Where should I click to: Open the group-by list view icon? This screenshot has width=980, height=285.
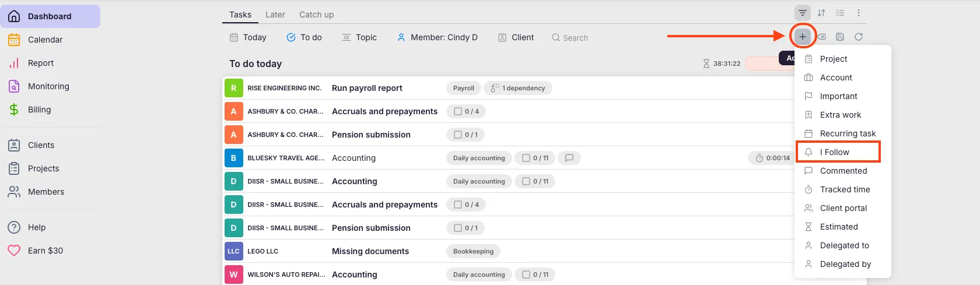pos(840,13)
